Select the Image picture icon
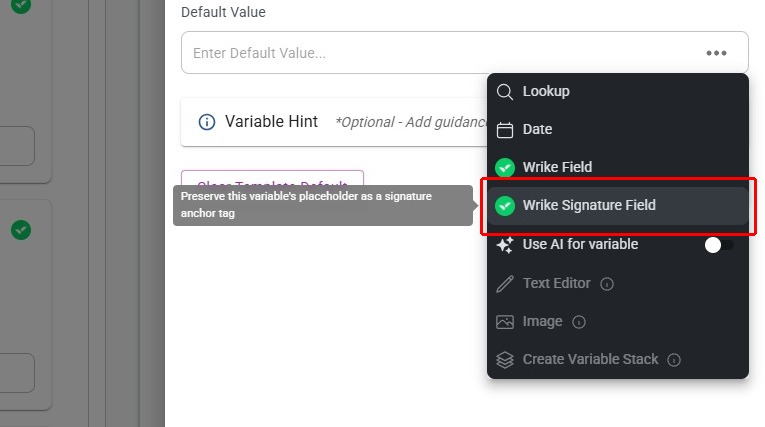The height and width of the screenshot is (427, 765). pyautogui.click(x=505, y=321)
